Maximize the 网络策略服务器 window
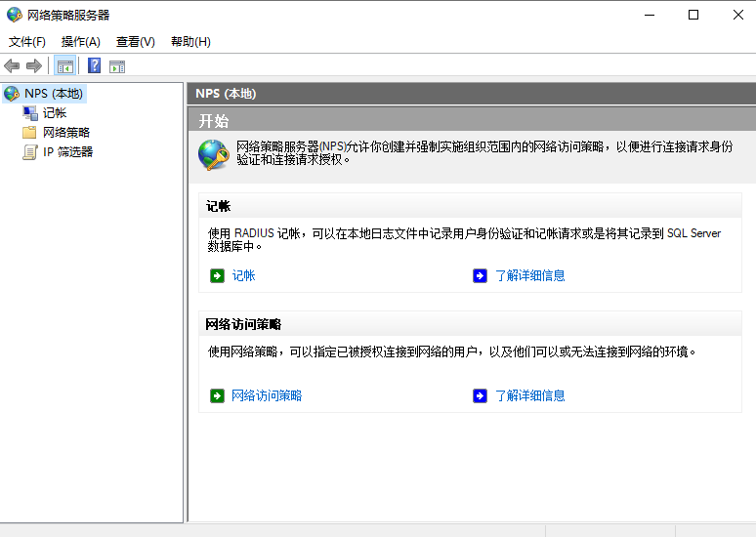The width and height of the screenshot is (756, 537). click(693, 15)
